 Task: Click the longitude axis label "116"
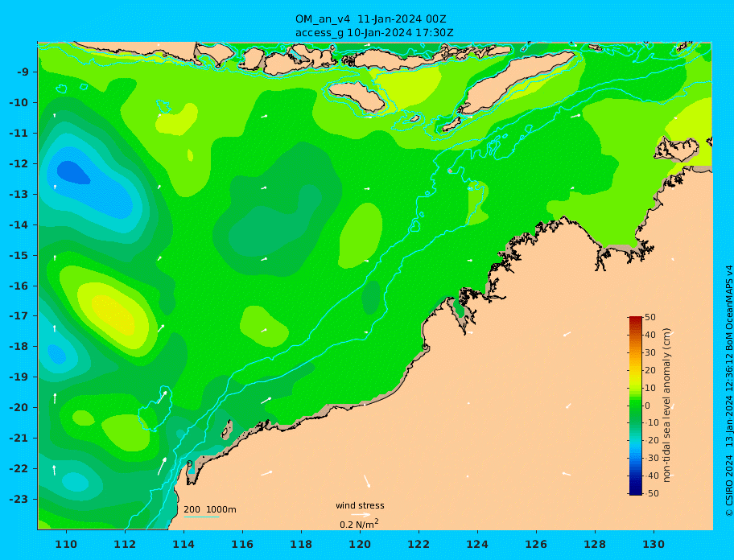coord(242,544)
